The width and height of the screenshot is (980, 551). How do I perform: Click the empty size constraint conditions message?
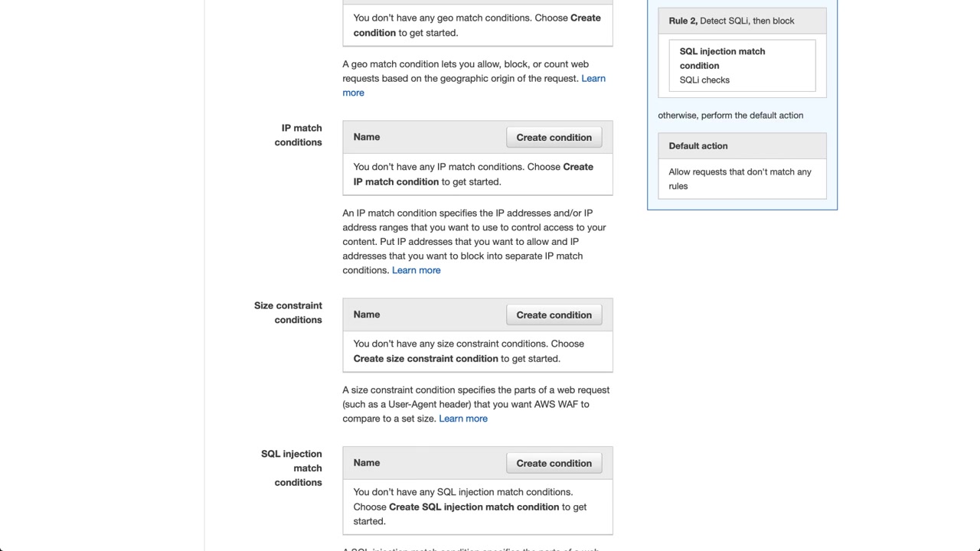[469, 351]
